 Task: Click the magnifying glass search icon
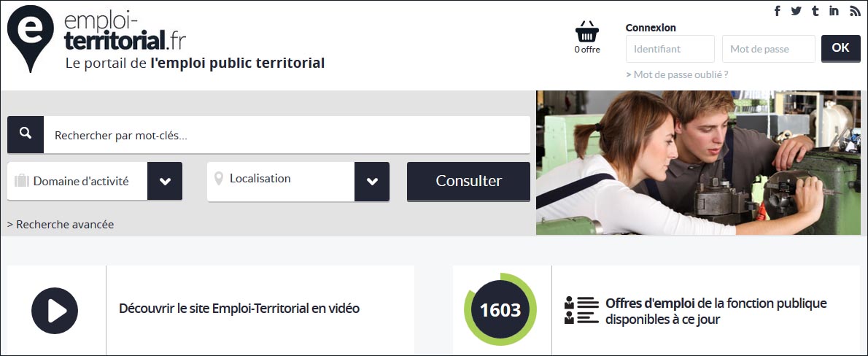tap(26, 134)
